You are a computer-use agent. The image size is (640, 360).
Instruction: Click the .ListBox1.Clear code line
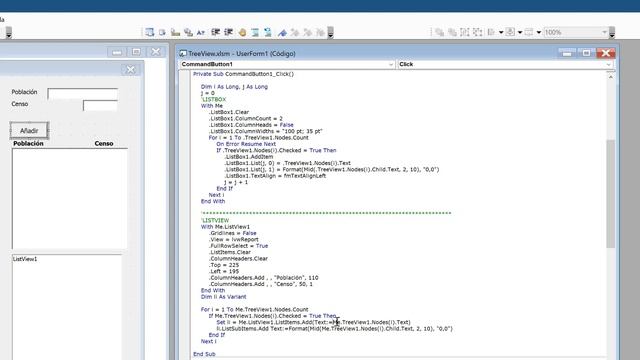pos(229,112)
